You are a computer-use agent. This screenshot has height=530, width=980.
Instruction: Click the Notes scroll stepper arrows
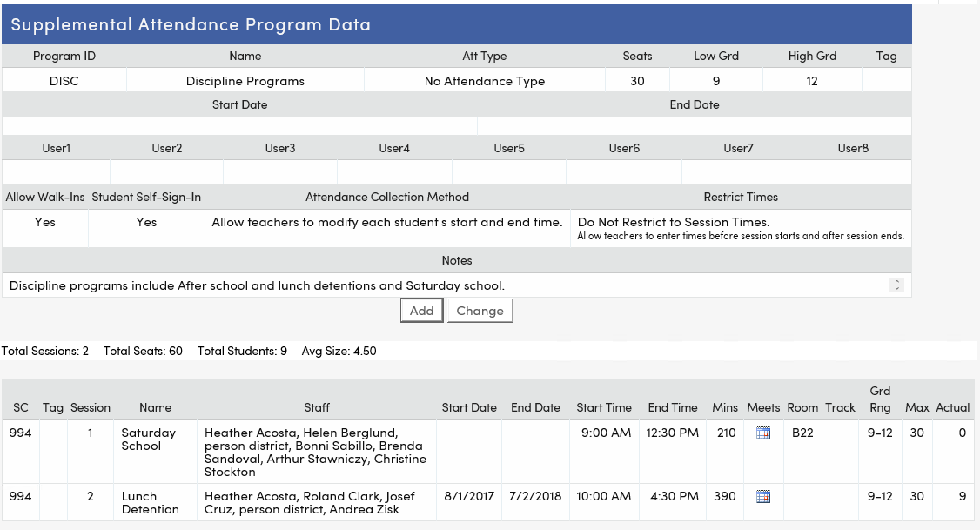pos(896,285)
